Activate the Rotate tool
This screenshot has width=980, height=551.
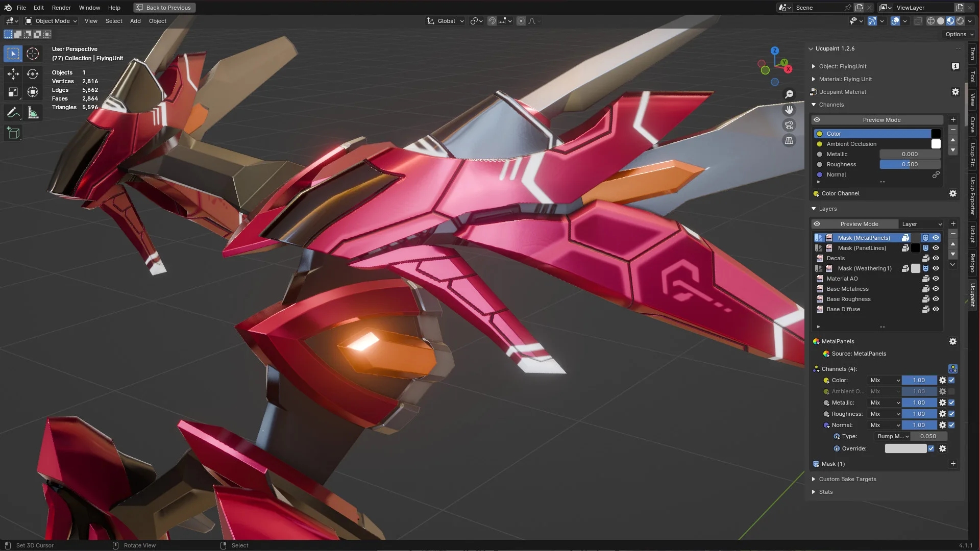33,74
